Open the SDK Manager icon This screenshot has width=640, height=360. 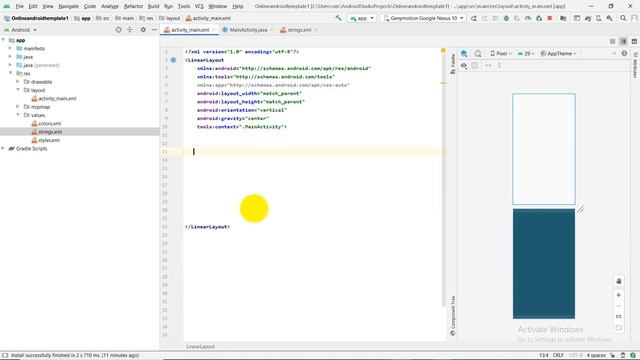[609, 18]
